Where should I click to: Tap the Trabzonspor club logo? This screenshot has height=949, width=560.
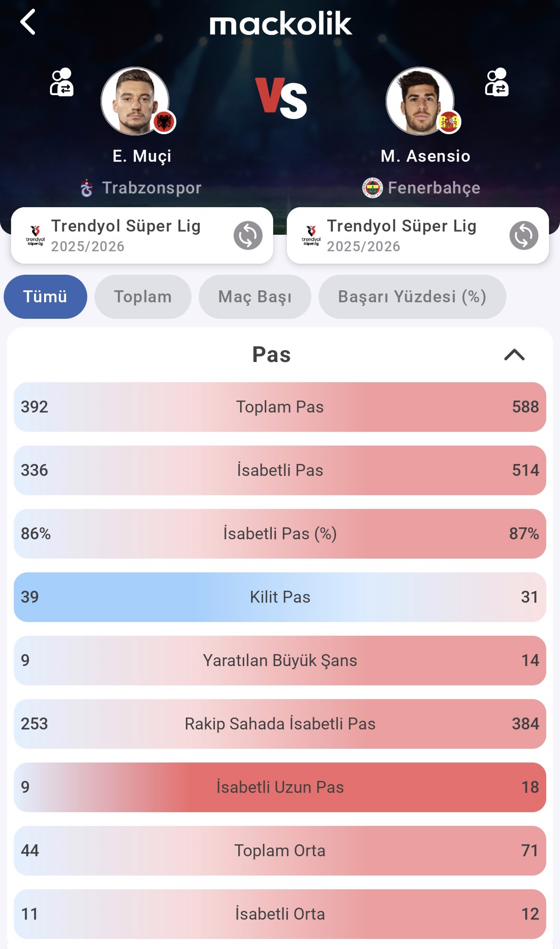(x=87, y=188)
